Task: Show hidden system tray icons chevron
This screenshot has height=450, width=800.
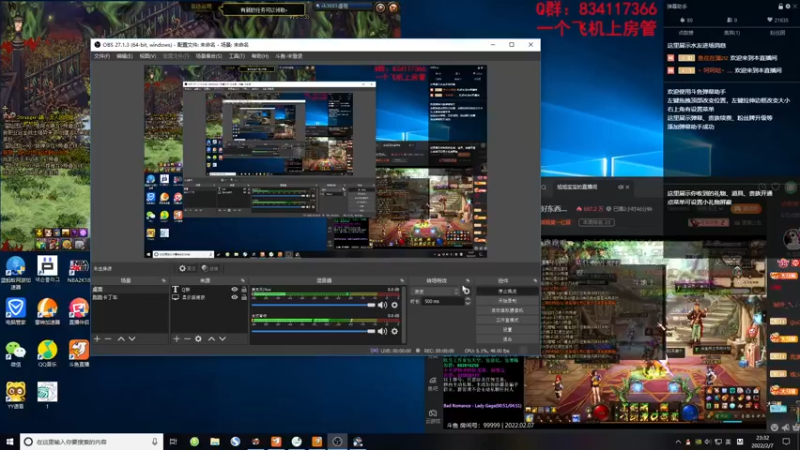Action: [678, 442]
